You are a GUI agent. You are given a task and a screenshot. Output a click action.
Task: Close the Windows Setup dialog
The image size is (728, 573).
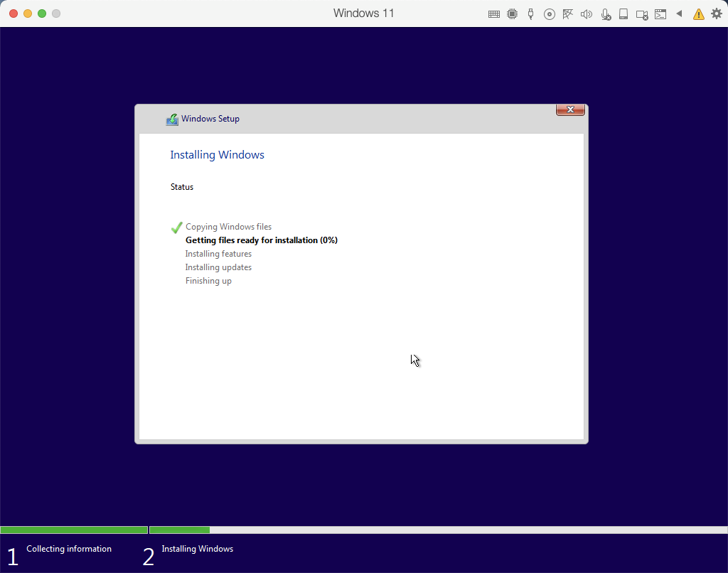click(570, 109)
